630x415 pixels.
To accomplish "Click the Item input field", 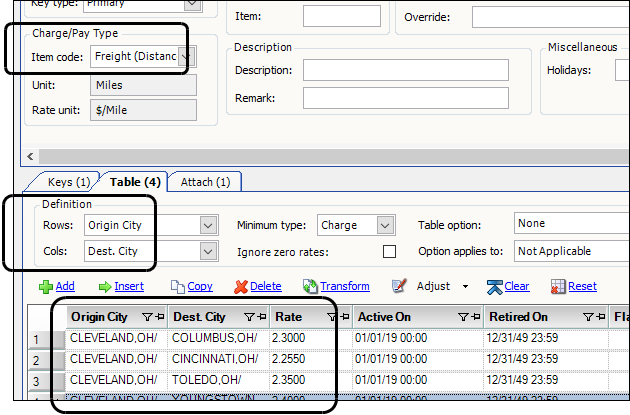I will [342, 16].
